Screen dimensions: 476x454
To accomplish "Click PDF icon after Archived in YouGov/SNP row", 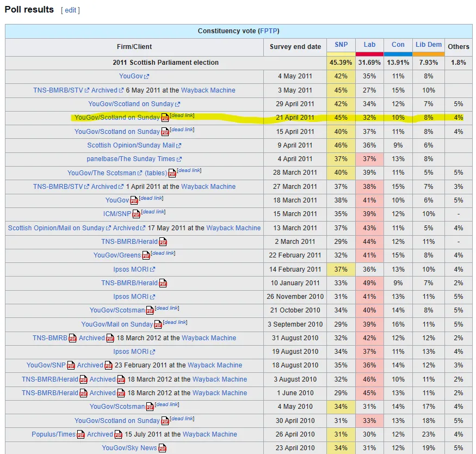I will (108, 365).
